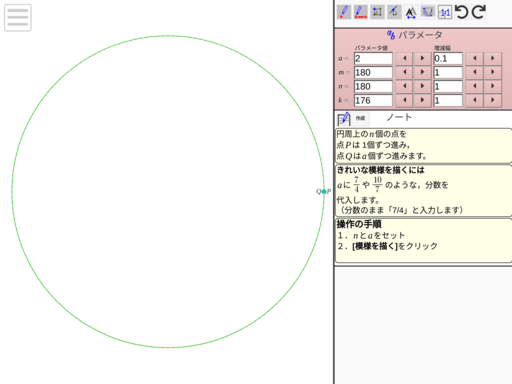
Task: Click the ノート section header
Action: (x=399, y=117)
